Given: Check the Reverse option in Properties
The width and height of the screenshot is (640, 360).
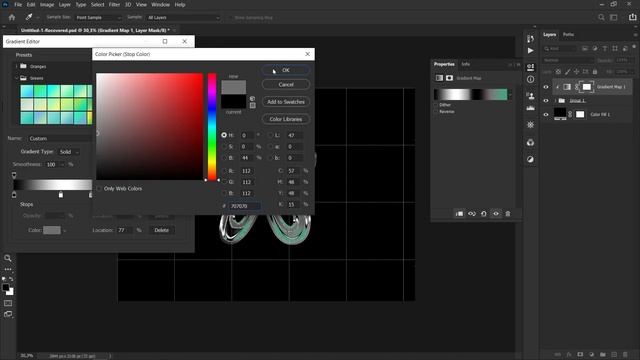Looking at the screenshot, I should pos(436,111).
